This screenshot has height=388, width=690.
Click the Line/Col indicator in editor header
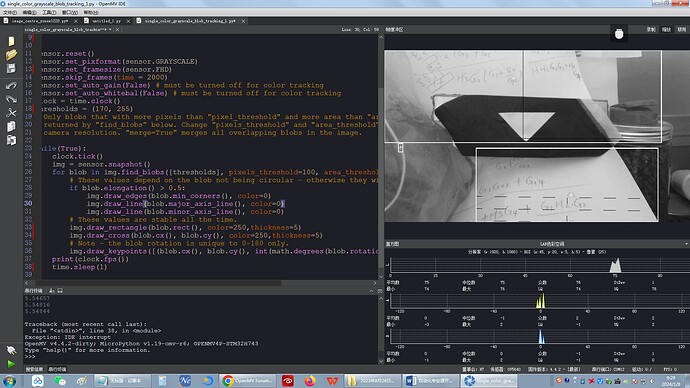[x=360, y=29]
